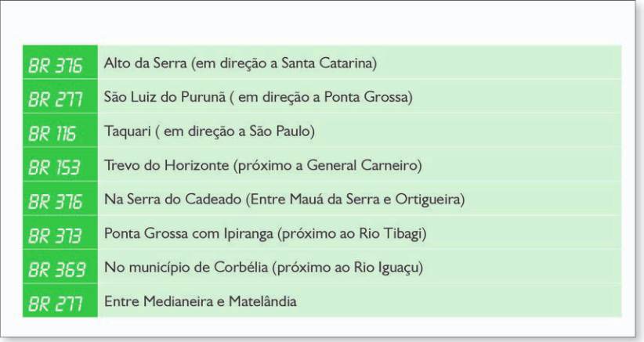Click the 'Entre Medianeira e Matelândia' text

[200, 301]
